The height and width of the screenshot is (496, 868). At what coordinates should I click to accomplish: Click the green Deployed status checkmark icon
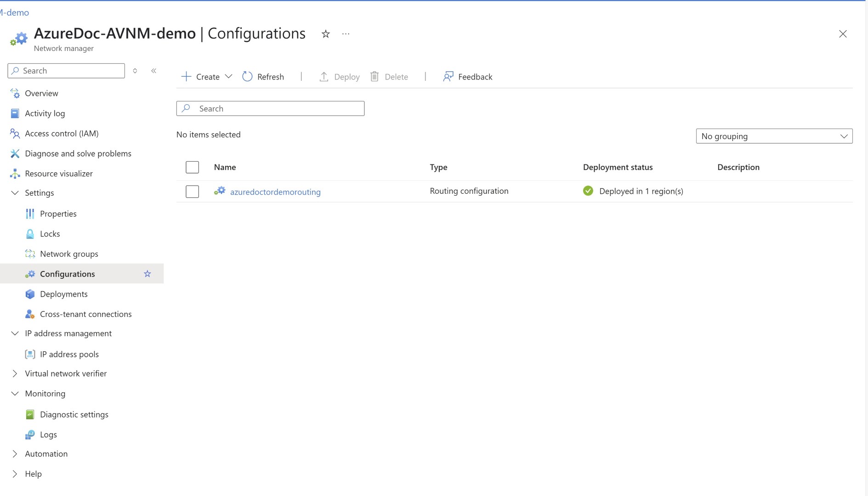(588, 191)
